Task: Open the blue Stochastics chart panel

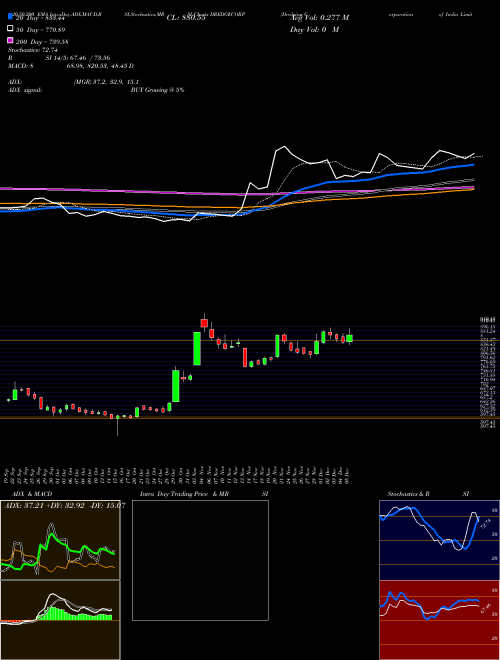Action: 437,540
